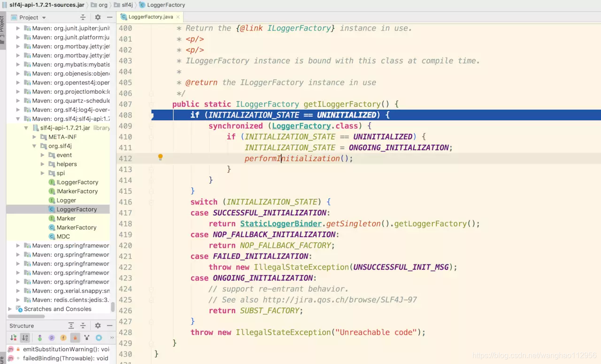Screen dimensions: 601x364
Task: Expand the helpers package arrow
Action: point(42,164)
